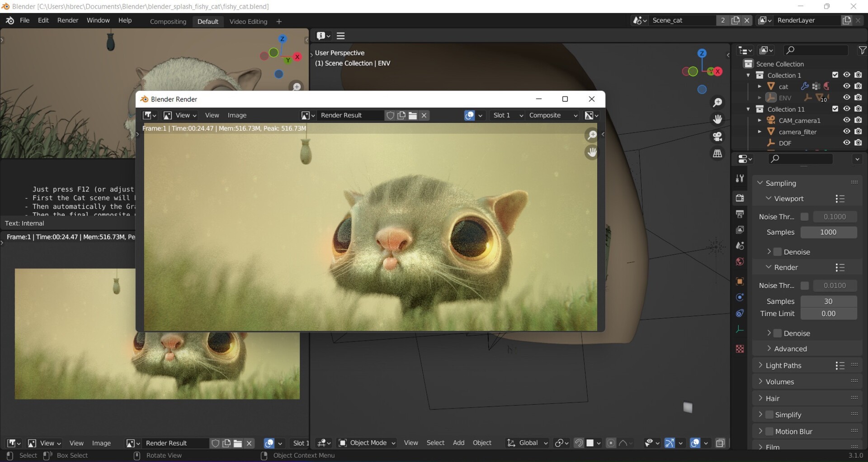This screenshot has width=868, height=462.
Task: Toggle camera view icon in viewport
Action: pyautogui.click(x=717, y=137)
